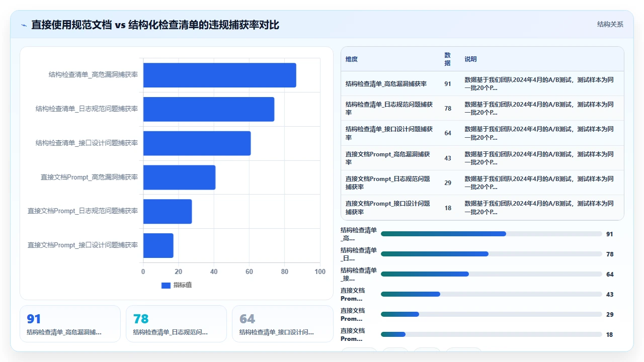644x362 pixels.
Task: Click the 说明 description in the row with value 91
Action: coord(539,84)
